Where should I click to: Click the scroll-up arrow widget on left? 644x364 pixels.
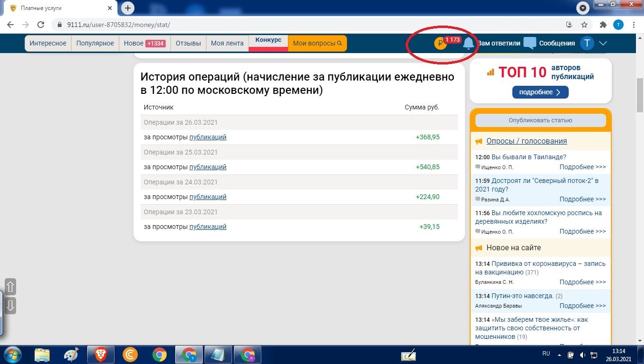(x=10, y=287)
